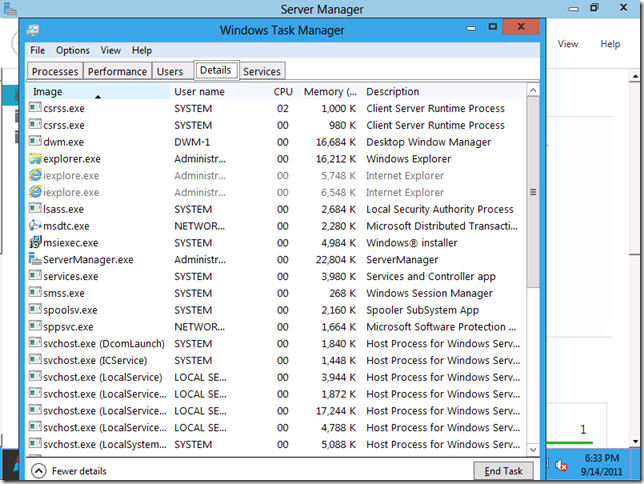The image size is (644, 484).
Task: Click the End Task button
Action: 504,471
